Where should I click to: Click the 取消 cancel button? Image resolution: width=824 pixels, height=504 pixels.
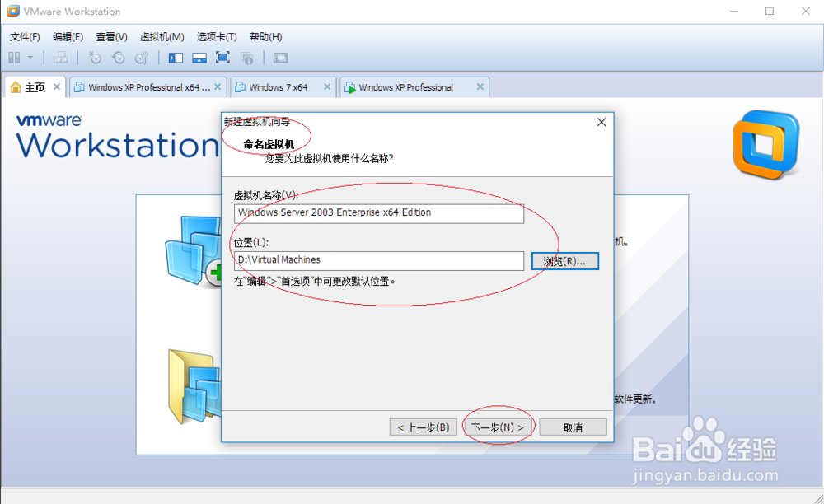pyautogui.click(x=573, y=427)
